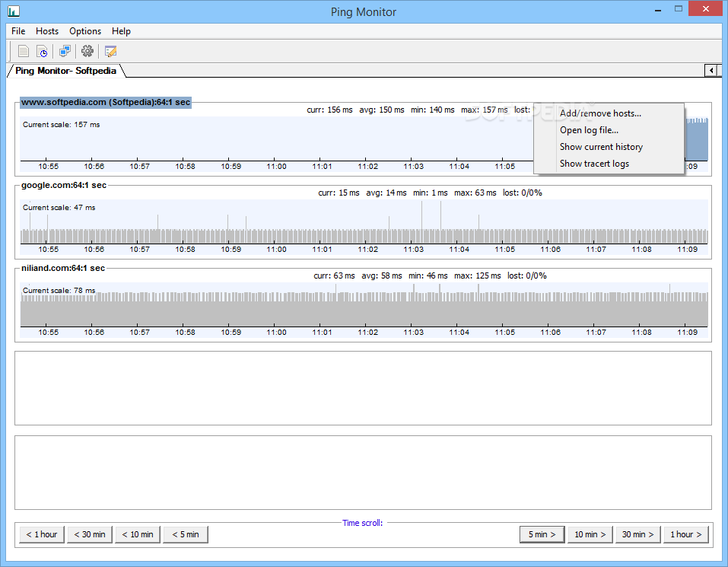The height and width of the screenshot is (567, 728).
Task: Click the < 5 min scroll button
Action: click(x=186, y=534)
